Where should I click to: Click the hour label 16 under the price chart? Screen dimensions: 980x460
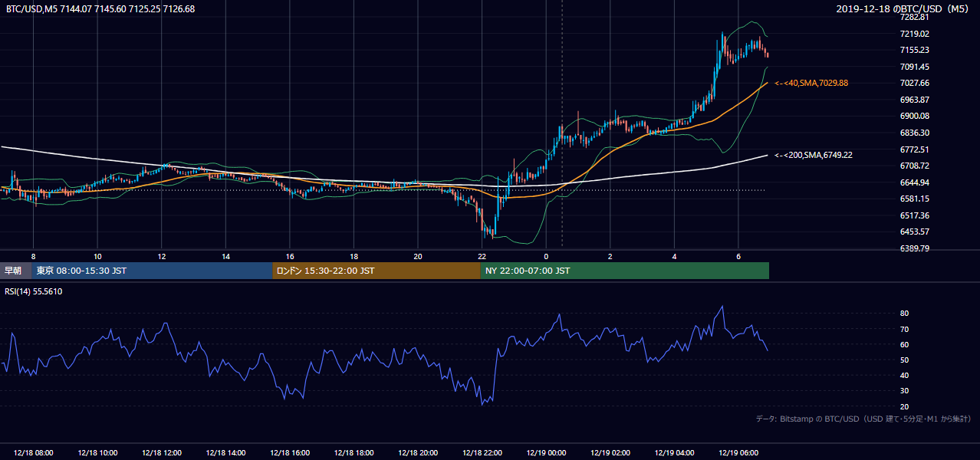click(x=290, y=256)
